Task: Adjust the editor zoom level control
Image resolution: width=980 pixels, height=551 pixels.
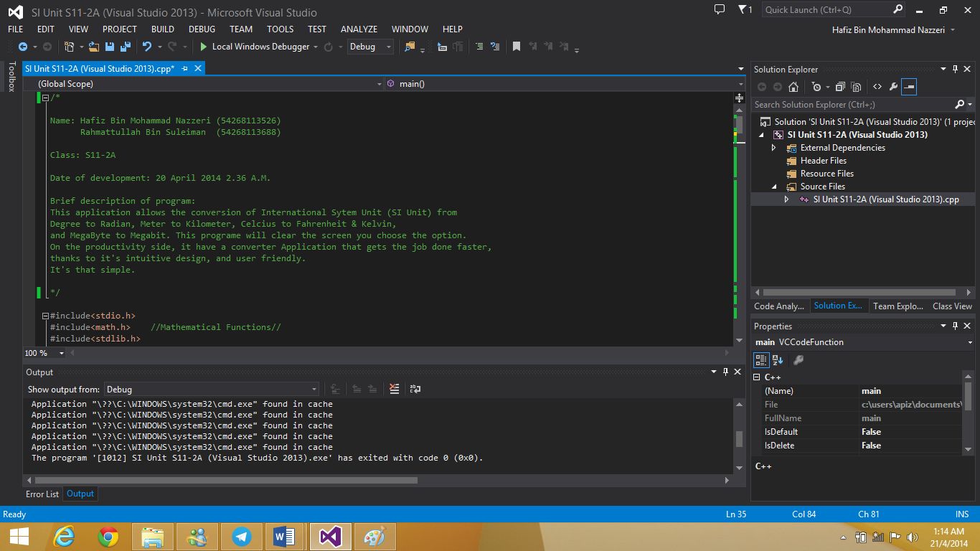Action: click(43, 353)
